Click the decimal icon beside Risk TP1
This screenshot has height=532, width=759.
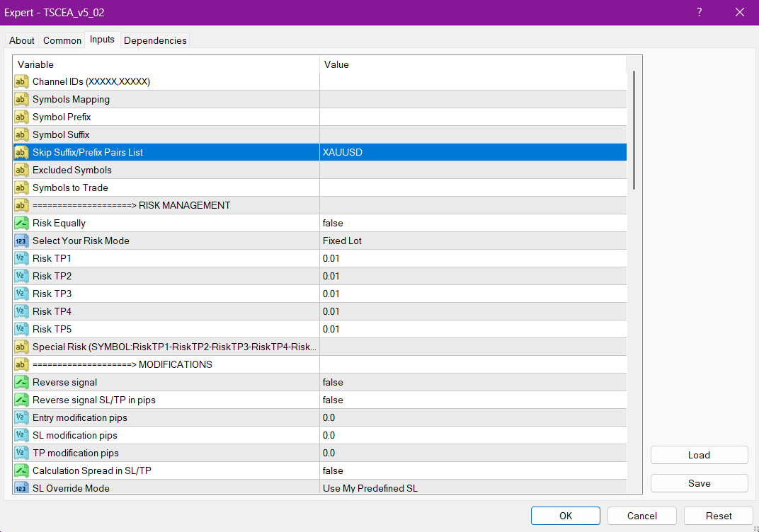click(x=21, y=258)
